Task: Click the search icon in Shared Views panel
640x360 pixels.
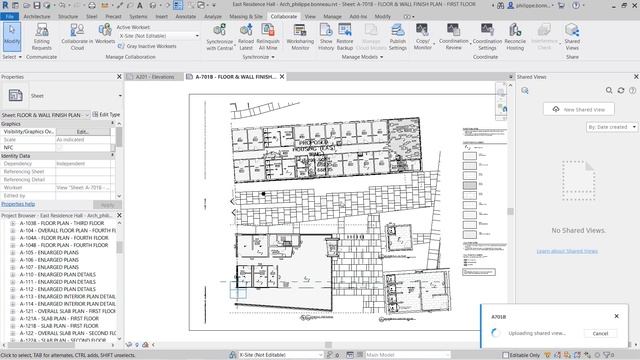Action: [609, 90]
